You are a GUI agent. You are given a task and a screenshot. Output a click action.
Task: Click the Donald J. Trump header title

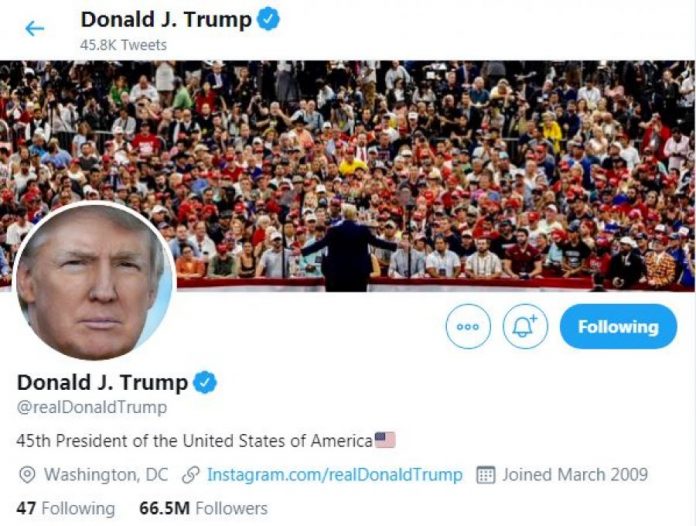click(x=166, y=20)
